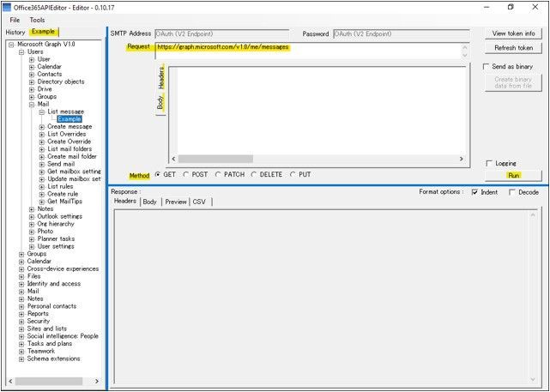Viewport: 550px width, 392px height.
Task: Click the right arrow of request headers scrollbar
Action: (x=462, y=159)
